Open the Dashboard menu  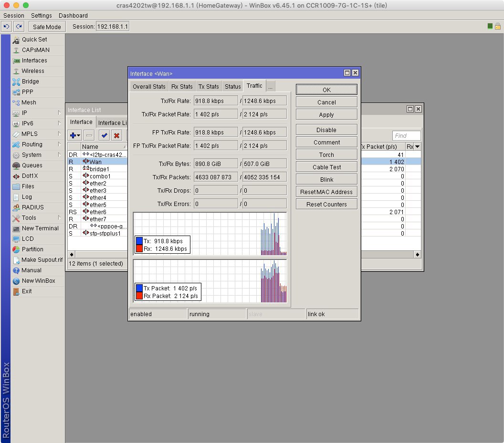point(73,15)
